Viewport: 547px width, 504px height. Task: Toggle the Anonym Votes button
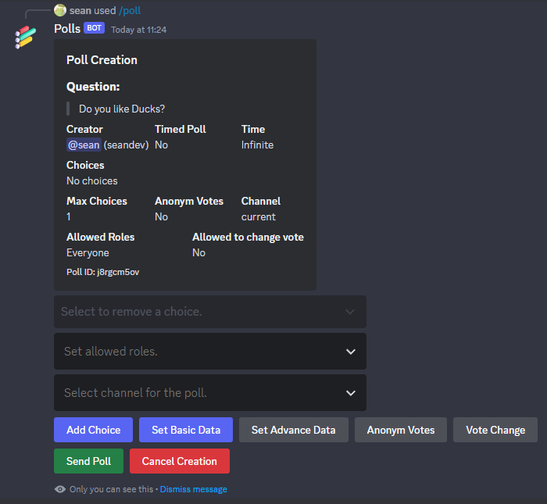coord(400,430)
